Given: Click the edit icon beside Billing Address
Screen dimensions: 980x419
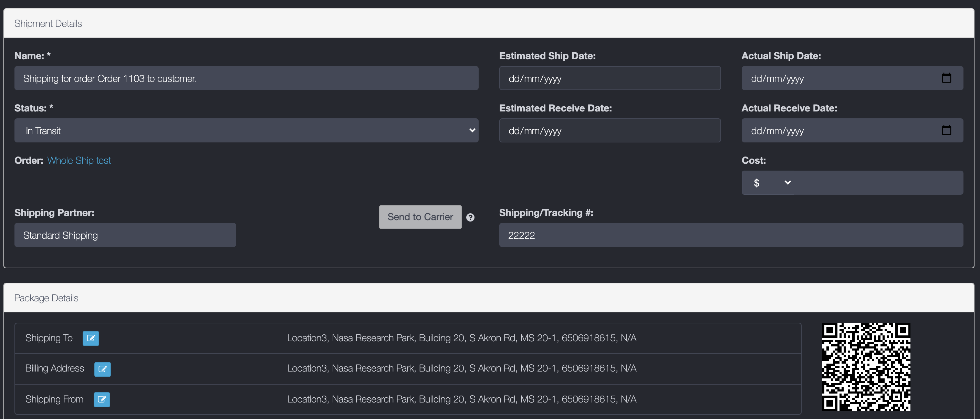Looking at the screenshot, I should pos(102,369).
